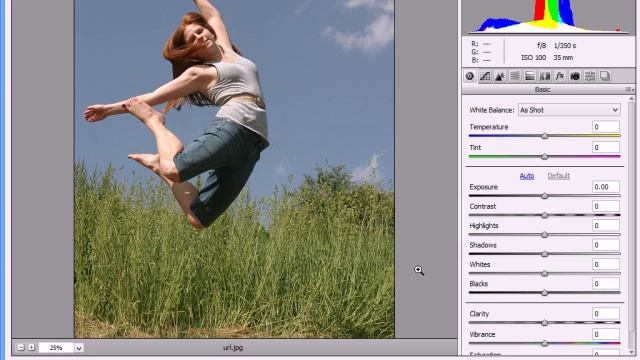
Task: Click the Highlights slider handle
Action: tap(544, 235)
